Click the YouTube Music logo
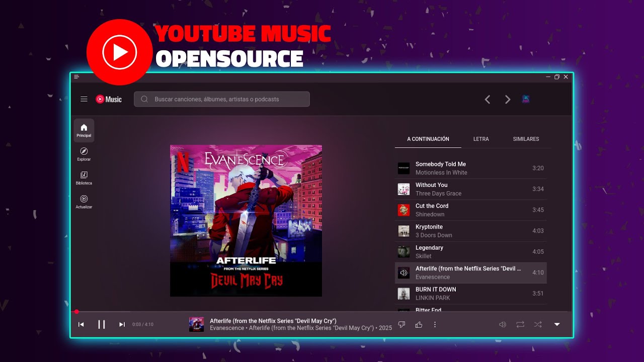Screen dimensions: 644x362 [109, 99]
